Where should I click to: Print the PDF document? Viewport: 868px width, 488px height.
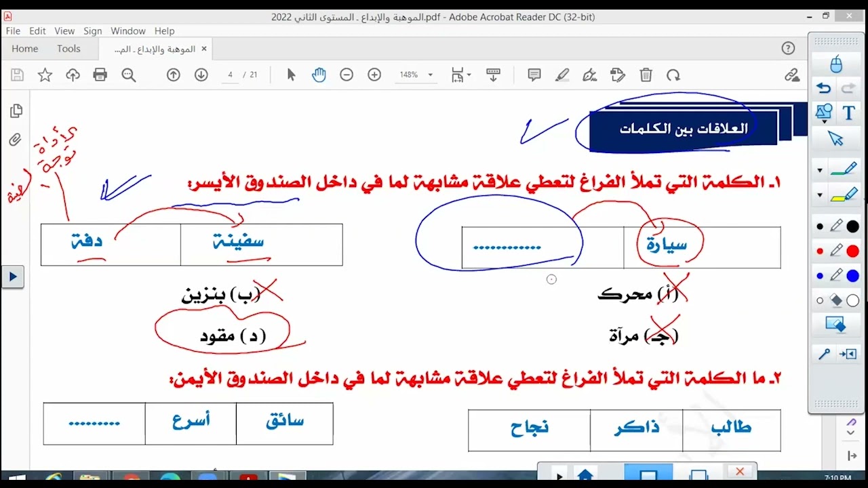100,75
